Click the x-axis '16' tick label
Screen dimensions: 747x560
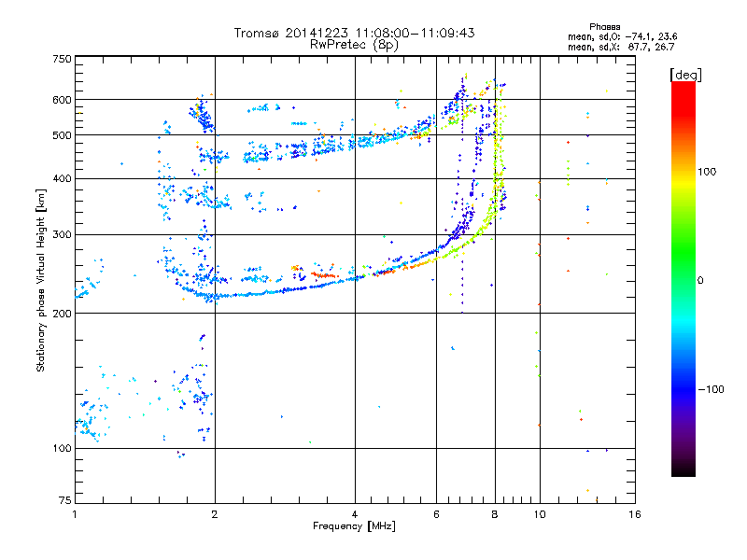tap(634, 514)
